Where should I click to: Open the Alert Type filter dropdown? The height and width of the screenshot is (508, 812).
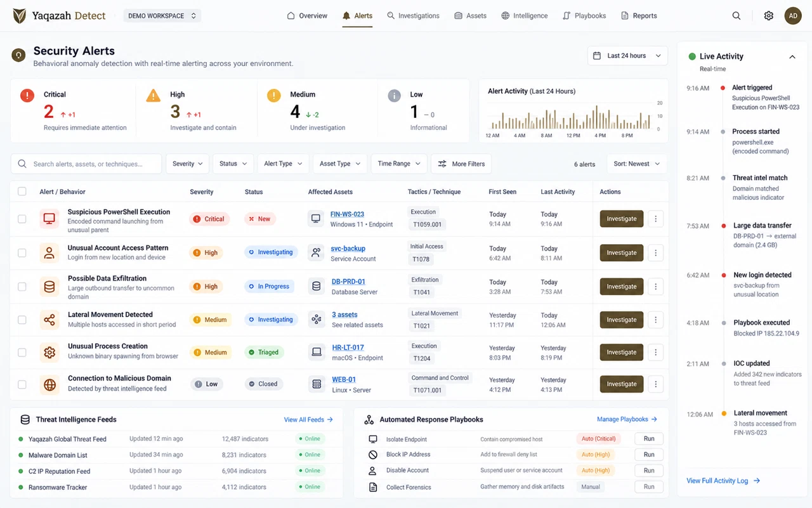(x=283, y=164)
